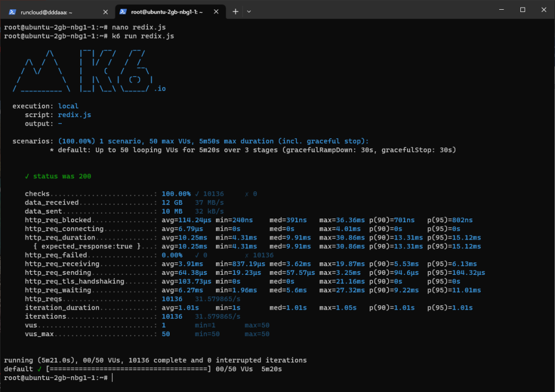The height and width of the screenshot is (392, 555).
Task: Click the http_reqs '10136' count
Action: (x=172, y=299)
